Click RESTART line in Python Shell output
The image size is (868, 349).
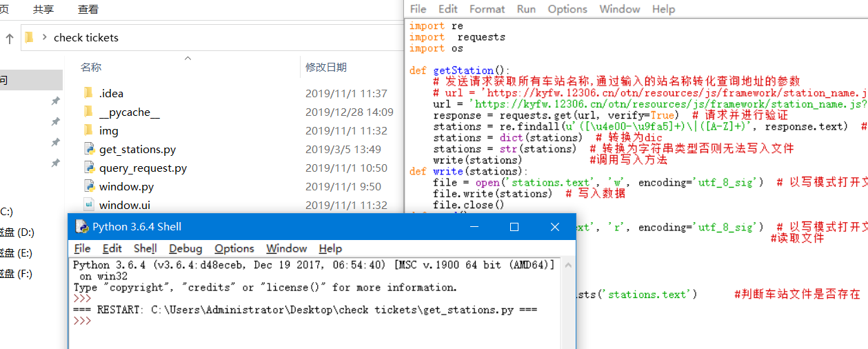click(x=305, y=310)
